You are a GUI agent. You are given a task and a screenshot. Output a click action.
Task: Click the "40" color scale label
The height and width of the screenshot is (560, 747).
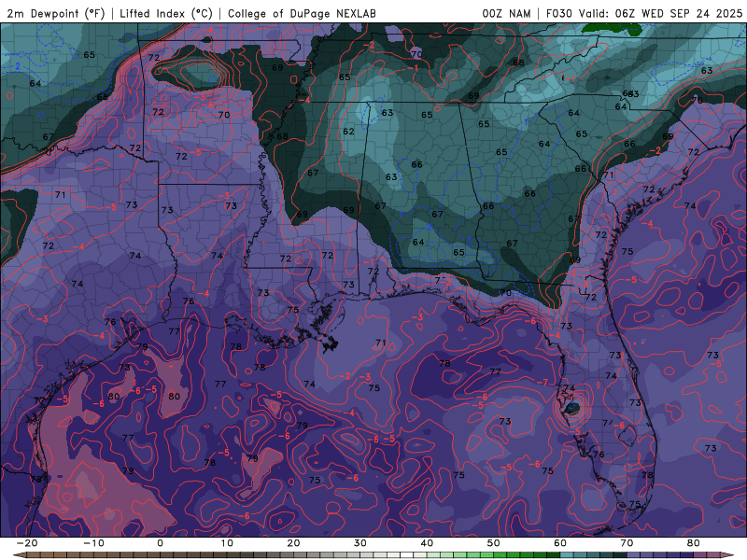(x=427, y=543)
